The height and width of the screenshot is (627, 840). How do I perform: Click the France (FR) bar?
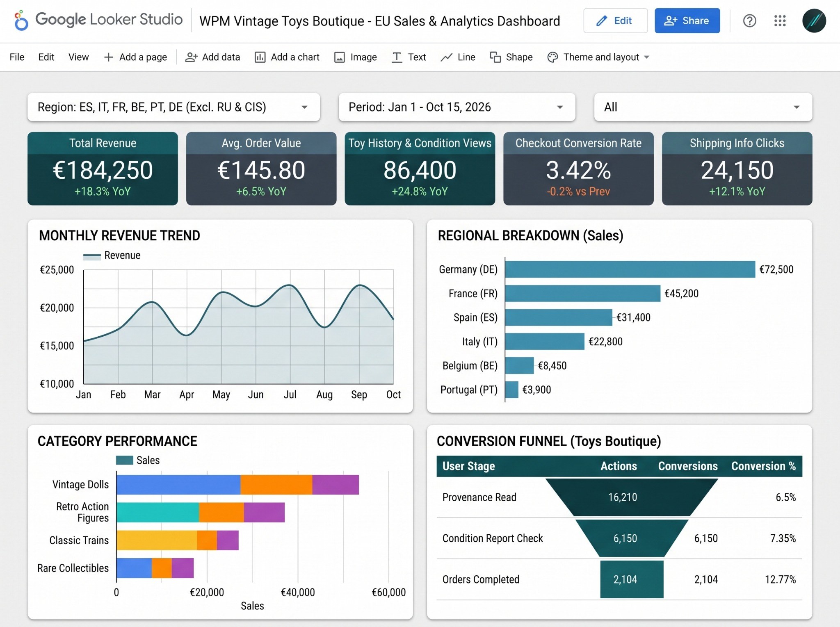(583, 294)
